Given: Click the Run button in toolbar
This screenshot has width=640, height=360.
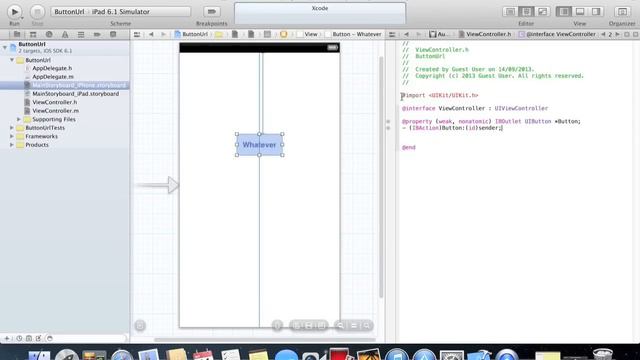Looking at the screenshot, I should pos(14,12).
